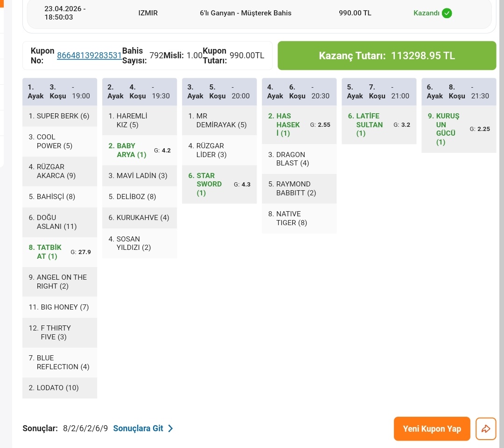
Task: Select 4. Ayak 6. Koşu 20:30 header
Action: (x=299, y=91)
